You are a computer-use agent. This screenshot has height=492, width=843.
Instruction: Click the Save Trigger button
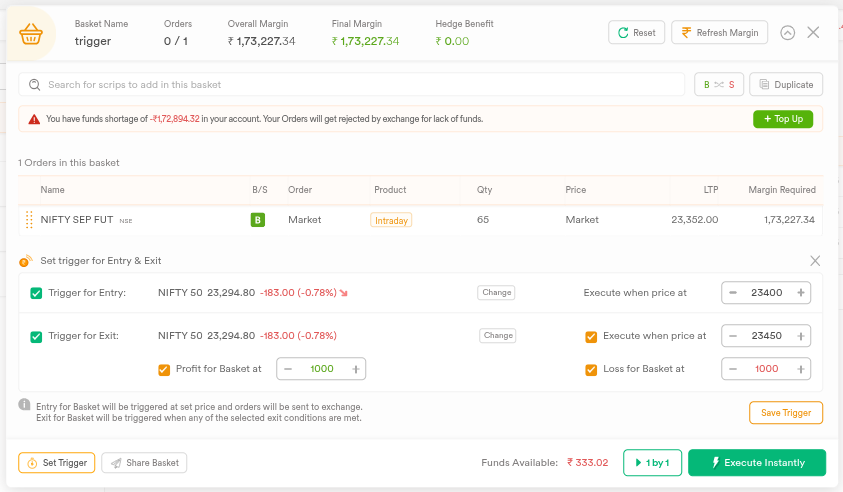(x=786, y=413)
